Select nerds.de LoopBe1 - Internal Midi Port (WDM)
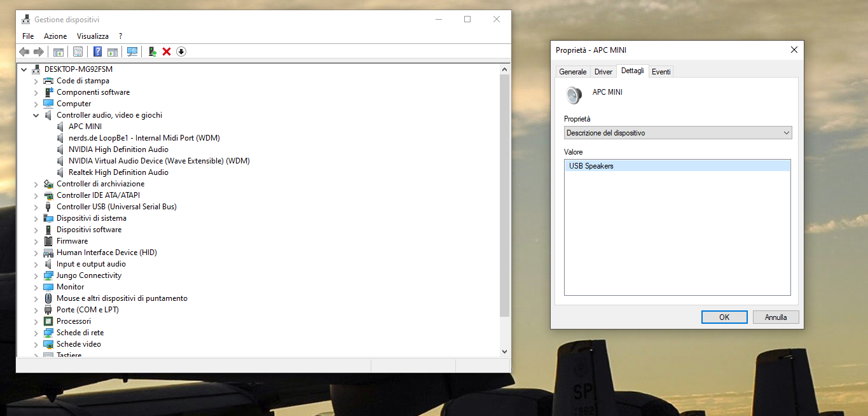 point(144,138)
